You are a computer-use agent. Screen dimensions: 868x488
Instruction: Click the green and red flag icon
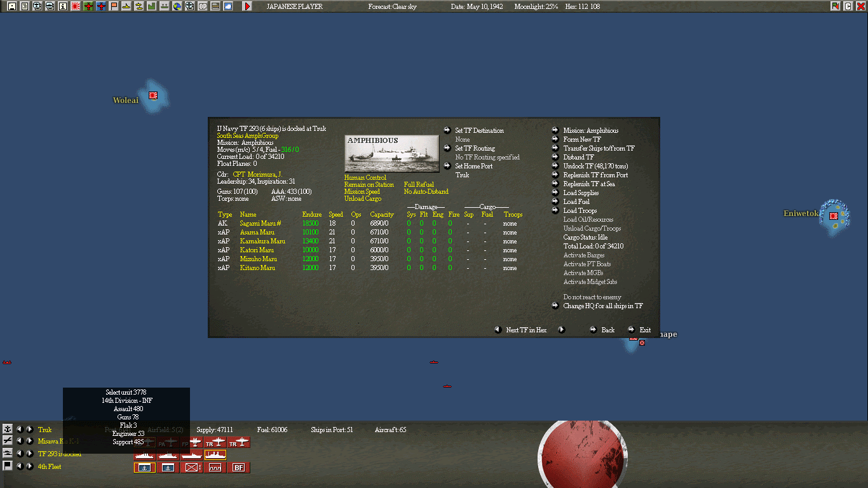835,6
